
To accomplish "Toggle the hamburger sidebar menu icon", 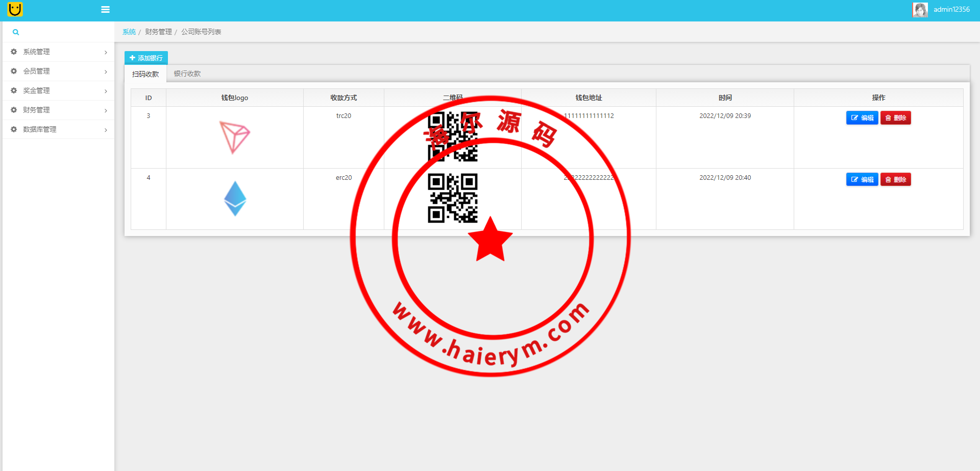I will (x=106, y=9).
